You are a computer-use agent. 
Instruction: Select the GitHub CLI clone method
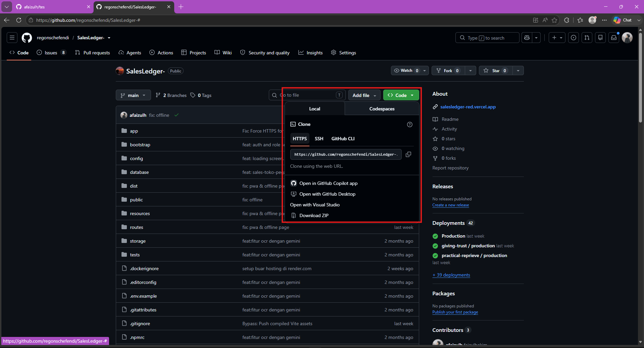343,139
